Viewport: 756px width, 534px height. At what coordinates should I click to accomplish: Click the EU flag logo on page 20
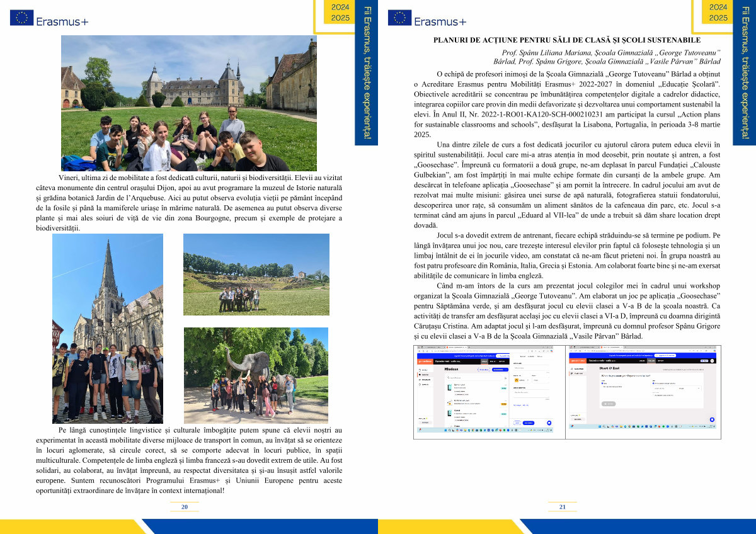coord(21,18)
